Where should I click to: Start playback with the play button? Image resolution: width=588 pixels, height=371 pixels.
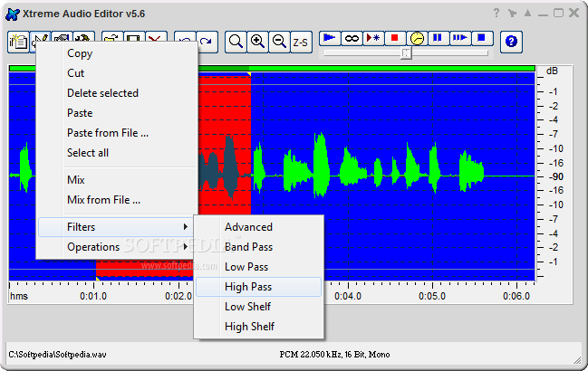[x=330, y=38]
